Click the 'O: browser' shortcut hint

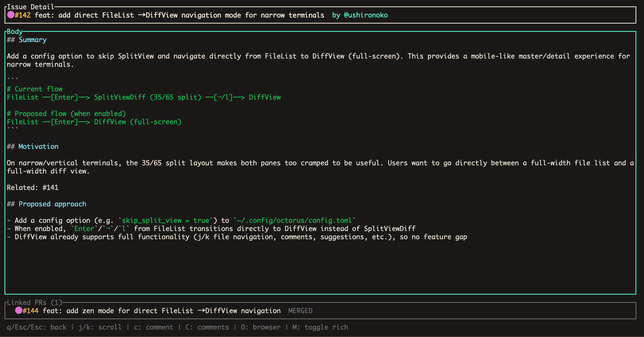(x=261, y=327)
